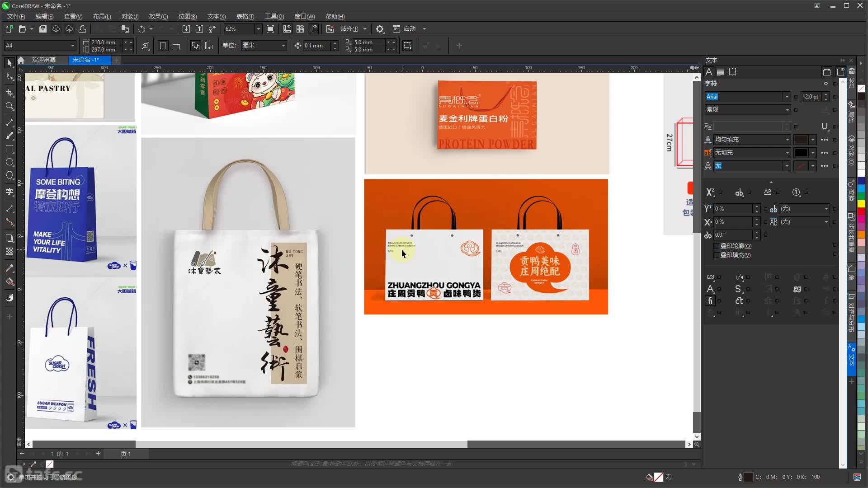Viewport: 868px width, 488px height.
Task: Click the Publish to PDF icon
Action: 212,29
